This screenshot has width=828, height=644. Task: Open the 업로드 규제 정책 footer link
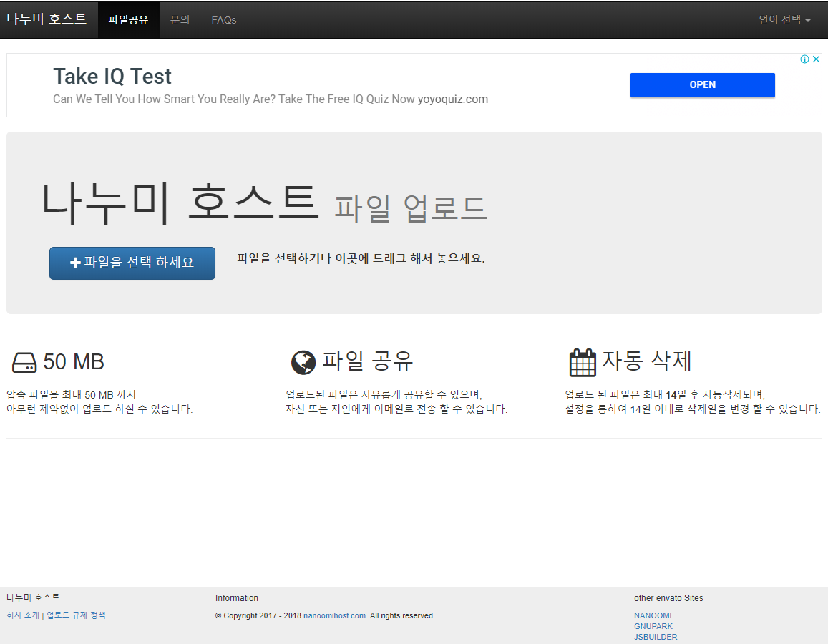coord(76,615)
